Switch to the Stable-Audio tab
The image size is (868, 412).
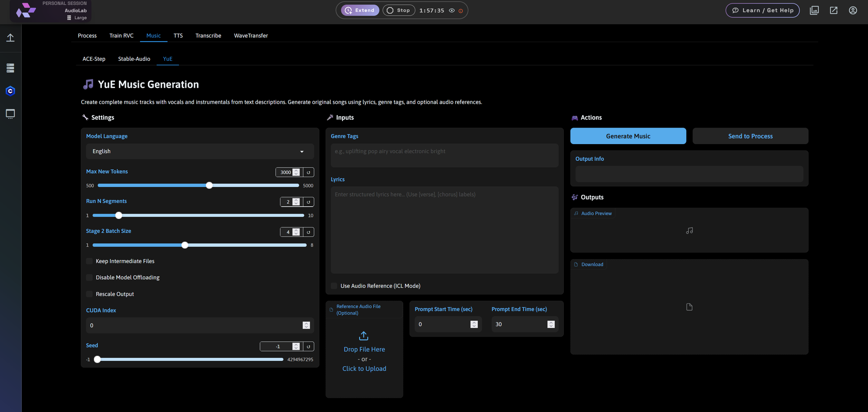[x=134, y=59]
